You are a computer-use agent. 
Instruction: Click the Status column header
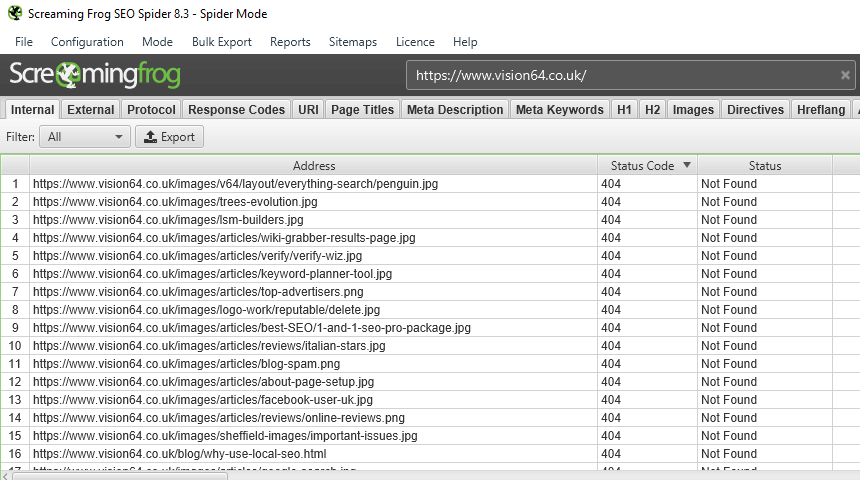point(765,165)
